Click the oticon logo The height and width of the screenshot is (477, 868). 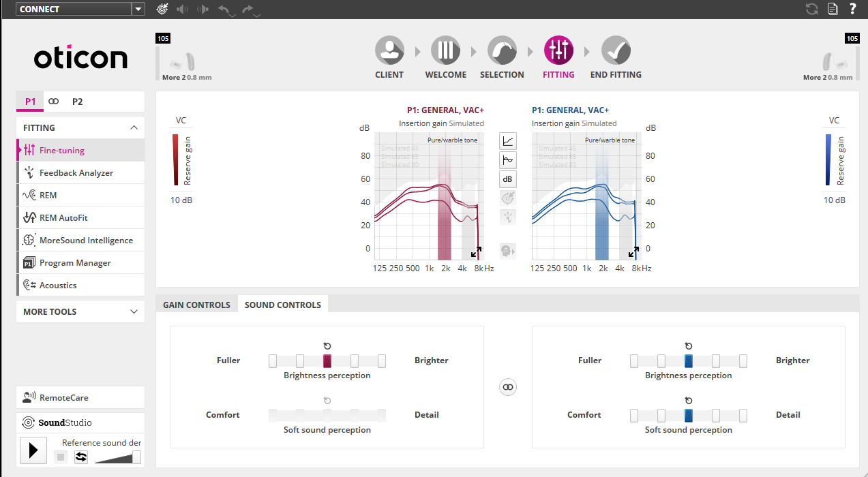coord(80,59)
